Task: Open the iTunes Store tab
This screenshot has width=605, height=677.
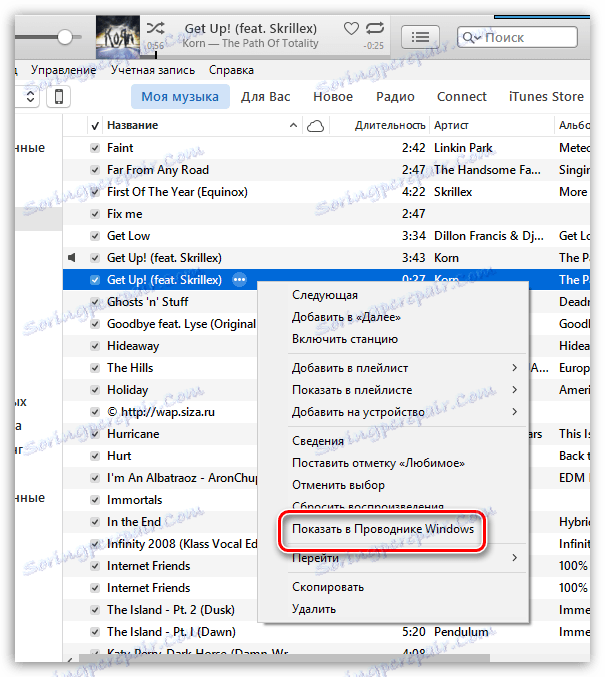Action: pos(546,97)
